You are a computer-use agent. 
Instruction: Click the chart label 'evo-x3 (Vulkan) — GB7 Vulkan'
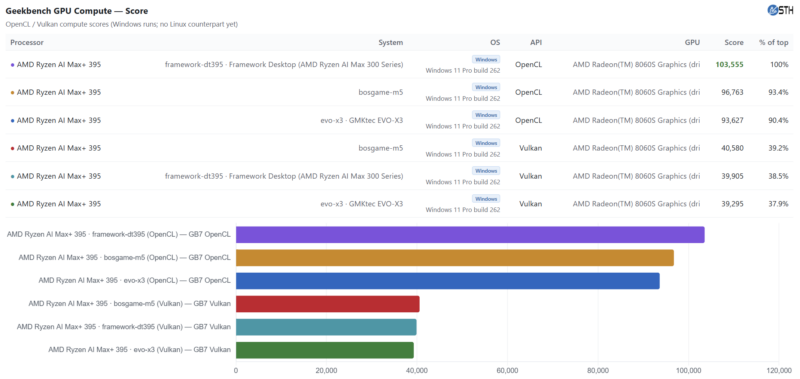[139, 350]
